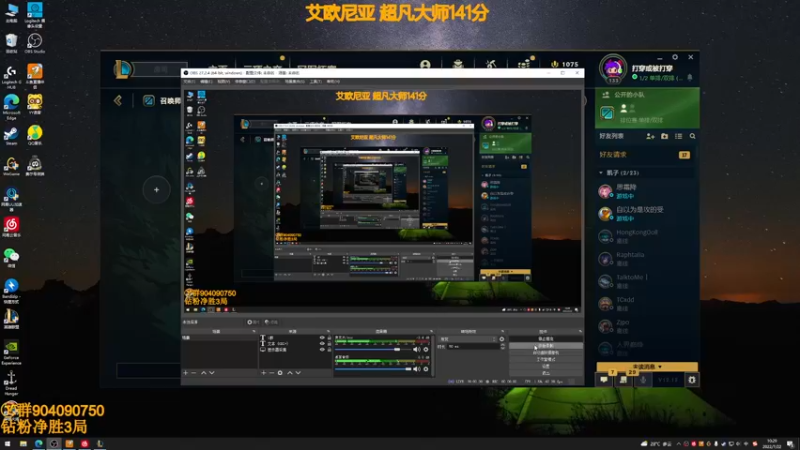This screenshot has width=800, height=450.
Task: Click 设置 button in OBS controls
Action: tap(545, 366)
